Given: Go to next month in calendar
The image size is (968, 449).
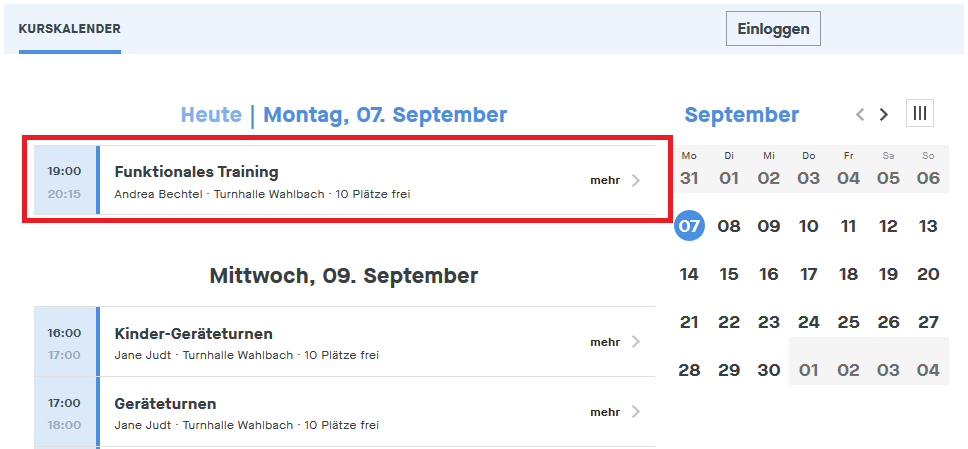Looking at the screenshot, I should pyautogui.click(x=884, y=115).
